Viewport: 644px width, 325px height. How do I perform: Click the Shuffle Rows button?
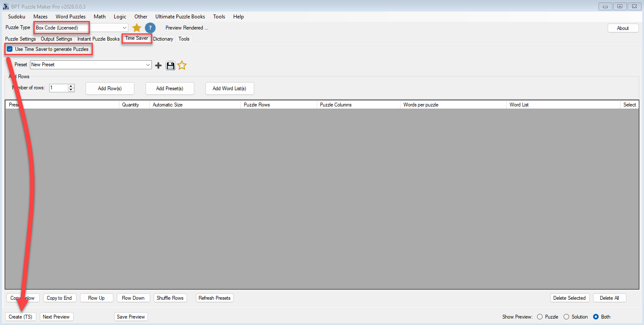tap(170, 298)
